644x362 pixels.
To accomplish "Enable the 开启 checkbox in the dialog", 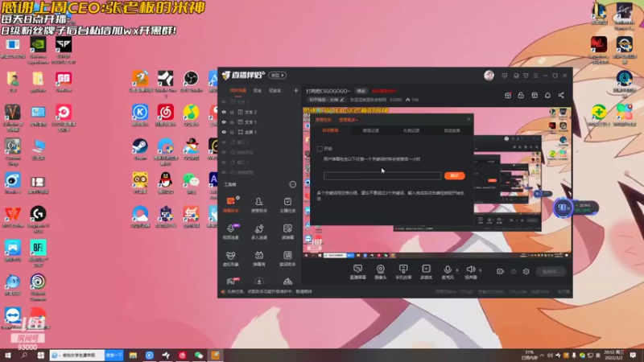I will [x=320, y=149].
